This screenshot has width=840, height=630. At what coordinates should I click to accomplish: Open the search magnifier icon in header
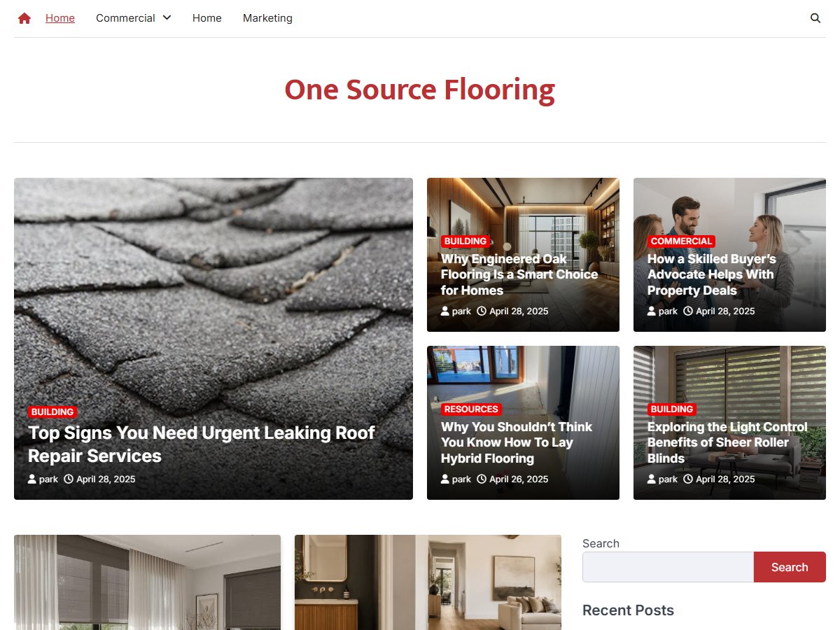click(x=815, y=18)
